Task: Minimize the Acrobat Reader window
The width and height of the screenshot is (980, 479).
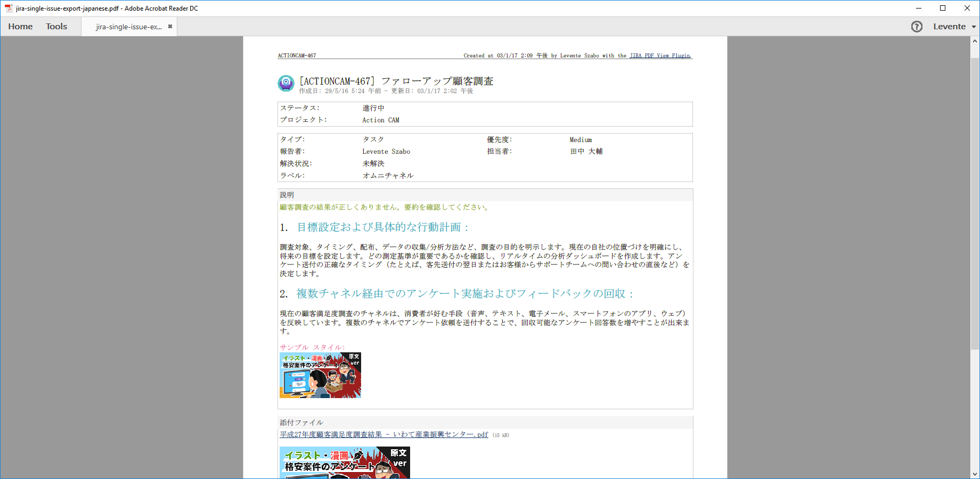Action: click(x=918, y=8)
